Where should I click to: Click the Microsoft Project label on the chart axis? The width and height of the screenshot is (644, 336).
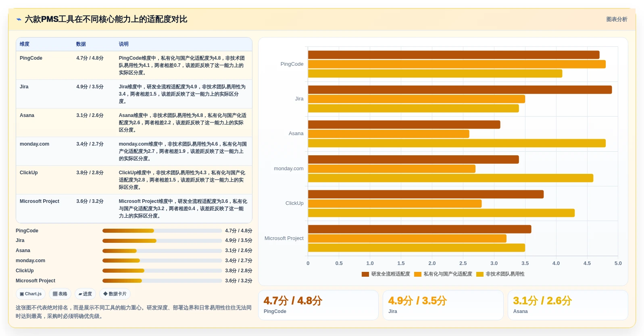click(x=284, y=238)
